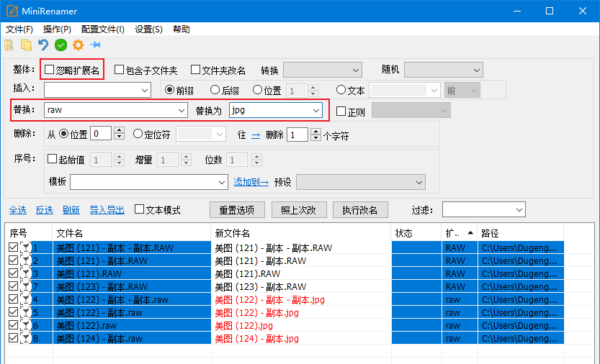This screenshot has width=600, height=364.
Task: Click the blue pin-on-top icon
Action: tap(94, 45)
